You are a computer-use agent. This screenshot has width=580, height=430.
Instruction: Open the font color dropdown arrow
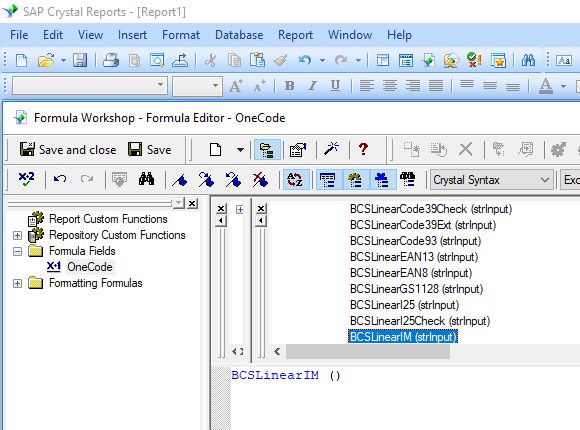coord(563,86)
